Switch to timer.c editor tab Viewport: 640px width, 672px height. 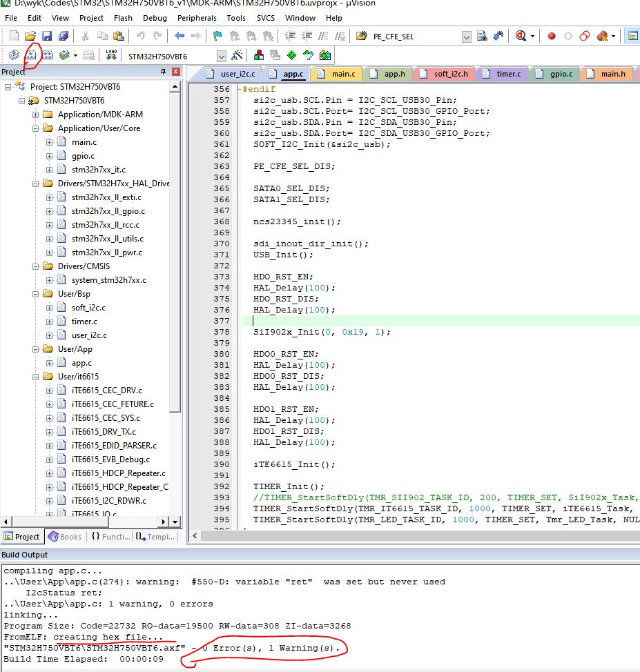pyautogui.click(x=503, y=74)
